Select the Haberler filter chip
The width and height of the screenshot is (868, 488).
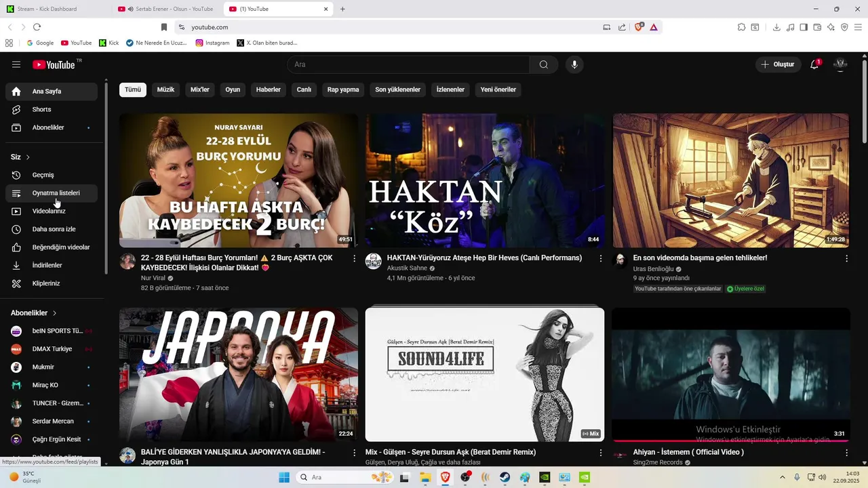(269, 89)
